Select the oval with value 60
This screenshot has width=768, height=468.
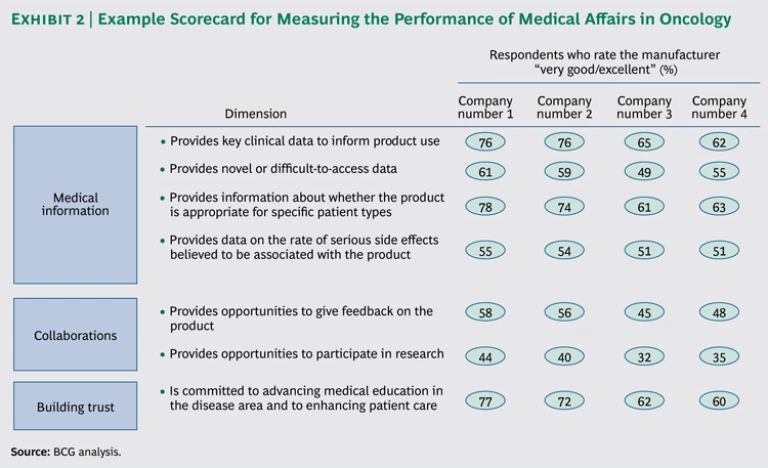point(719,401)
